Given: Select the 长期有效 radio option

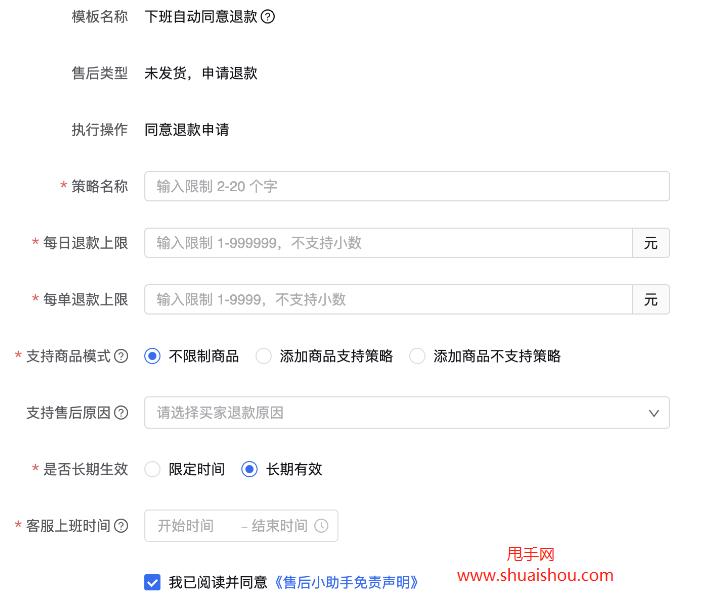Looking at the screenshot, I should click(250, 469).
